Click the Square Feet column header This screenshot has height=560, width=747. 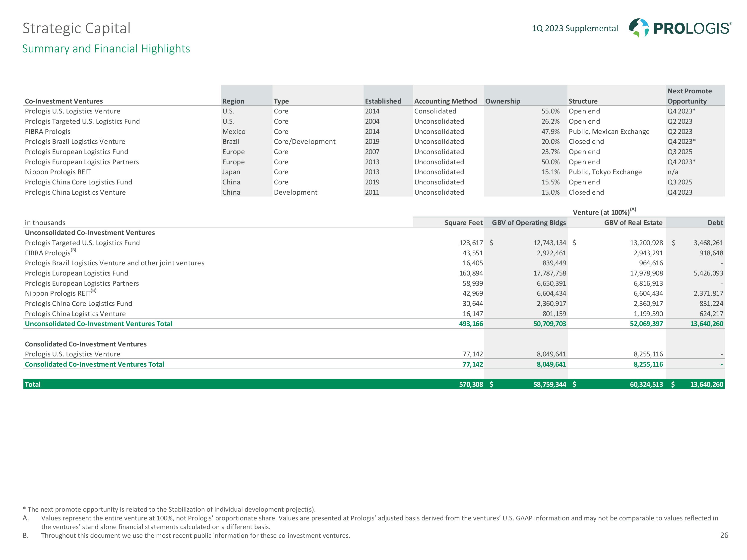pos(463,223)
